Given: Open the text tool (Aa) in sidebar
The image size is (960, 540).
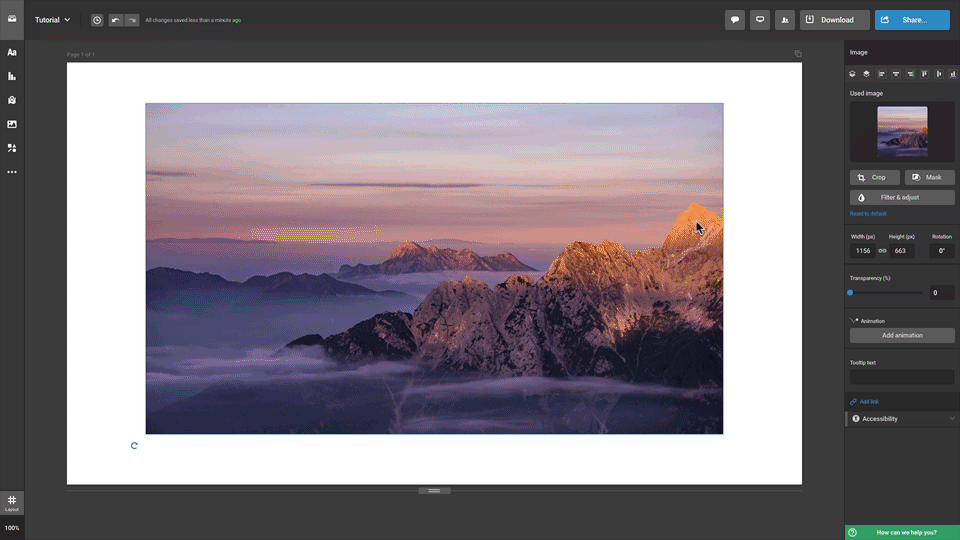Looking at the screenshot, I should [12, 52].
